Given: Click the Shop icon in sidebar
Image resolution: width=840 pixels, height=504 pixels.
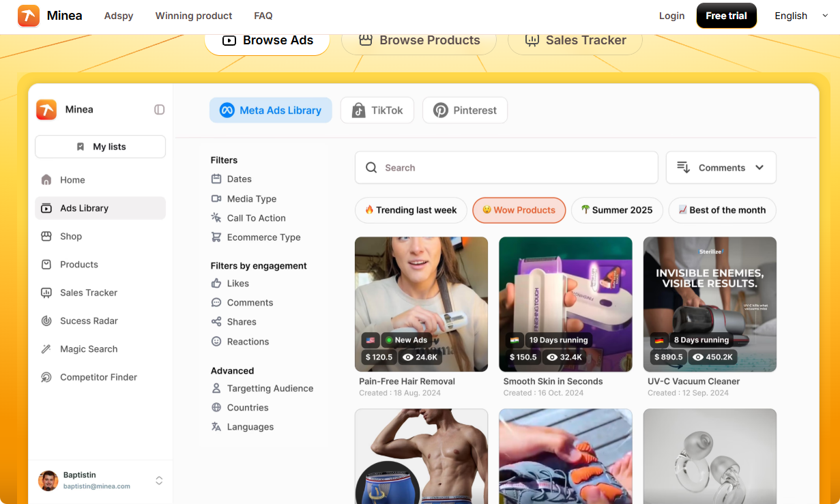Looking at the screenshot, I should [x=46, y=237].
